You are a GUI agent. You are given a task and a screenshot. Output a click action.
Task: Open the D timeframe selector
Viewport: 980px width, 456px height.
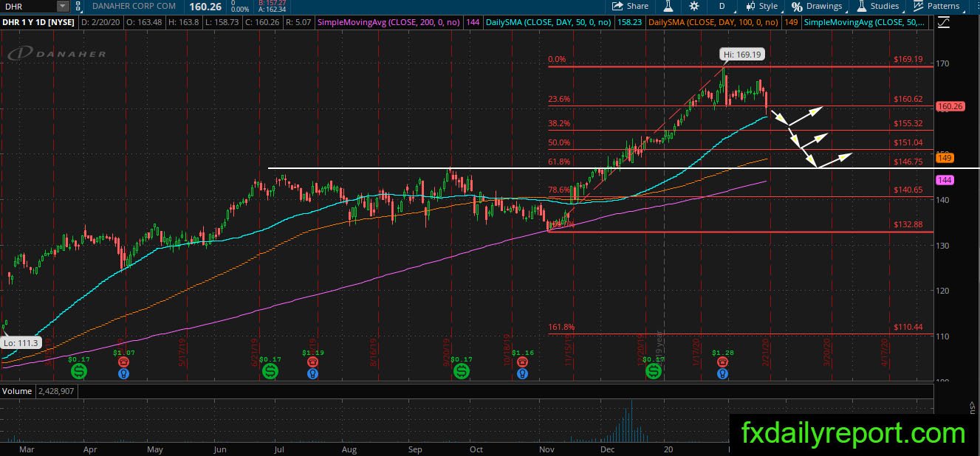coord(722,6)
